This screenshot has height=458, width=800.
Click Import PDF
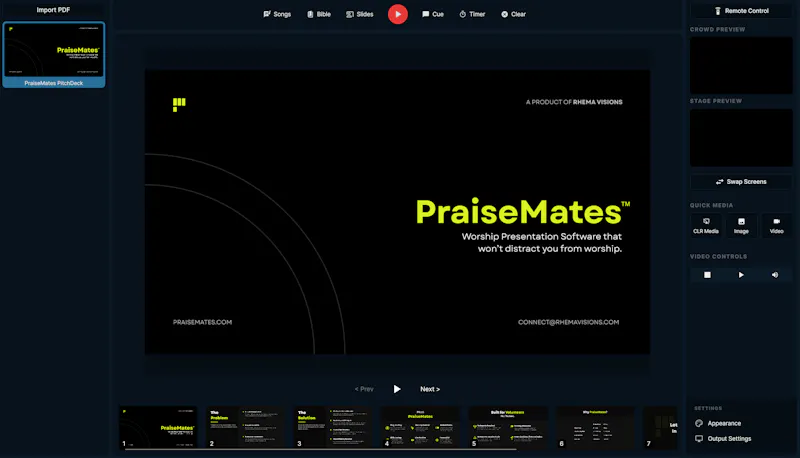pos(53,10)
